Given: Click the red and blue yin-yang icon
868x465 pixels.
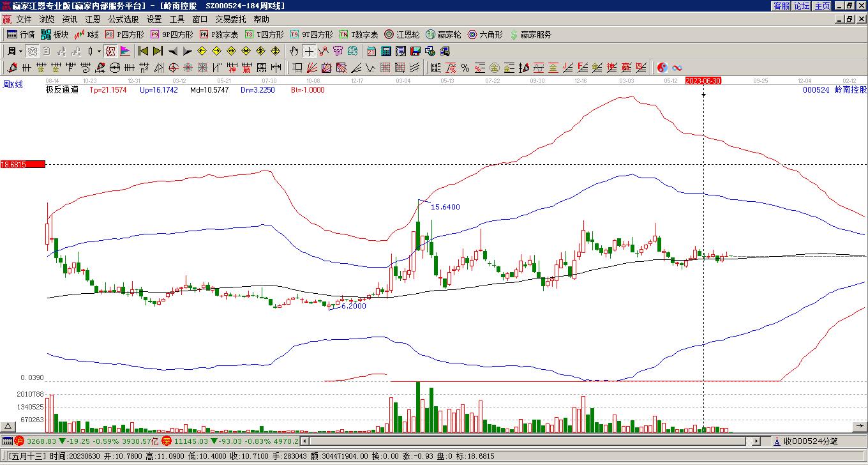Looking at the screenshot, I should pyautogui.click(x=662, y=68).
